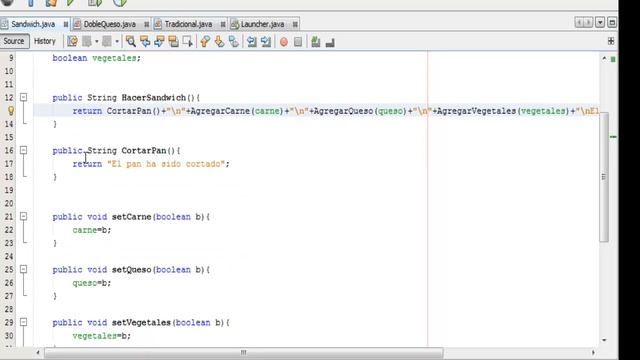640x360 pixels.
Task: Open the Back history dropdown arrow
Action: (x=96, y=42)
